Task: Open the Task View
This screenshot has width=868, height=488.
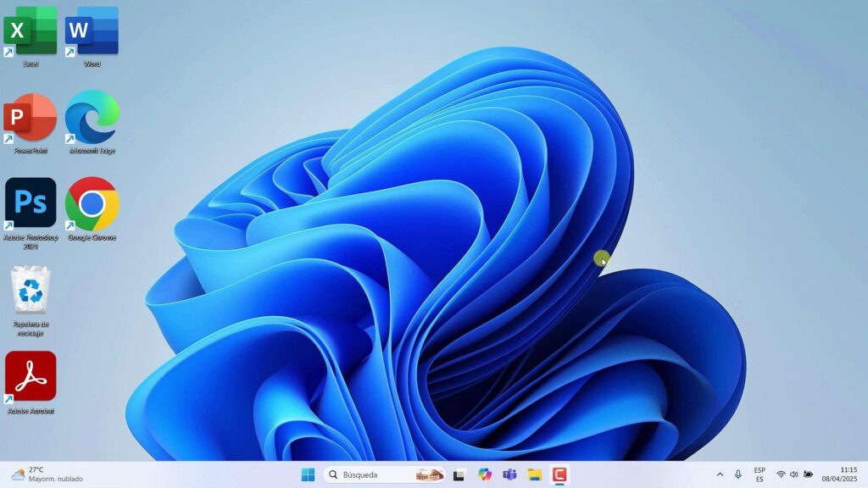Action: click(458, 474)
